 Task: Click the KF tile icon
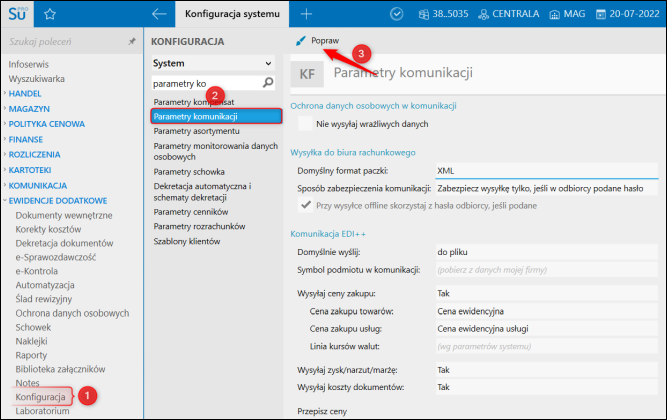click(x=307, y=74)
